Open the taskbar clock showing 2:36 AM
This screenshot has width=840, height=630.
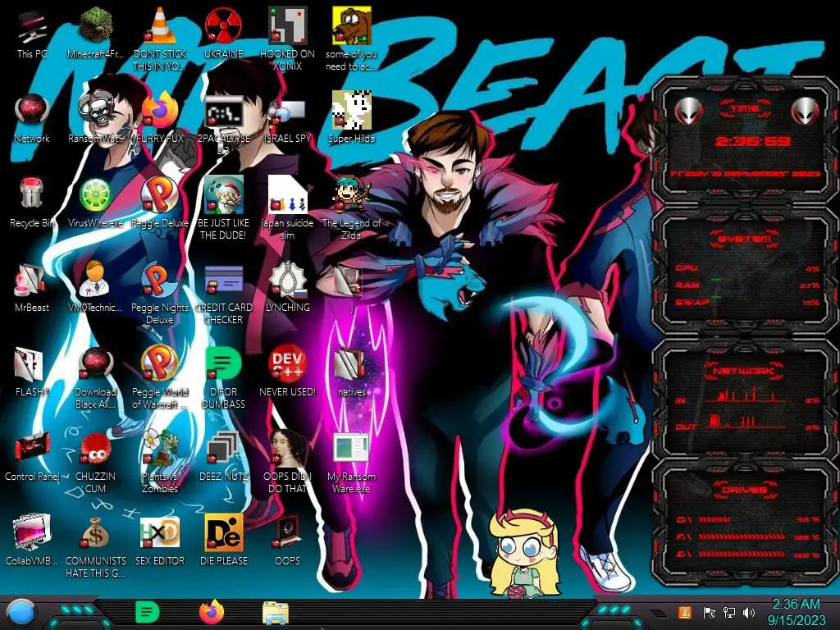796,612
